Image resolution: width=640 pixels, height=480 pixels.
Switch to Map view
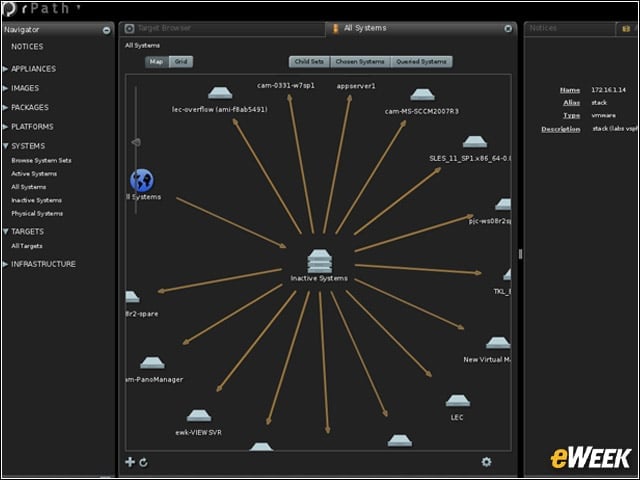click(157, 62)
